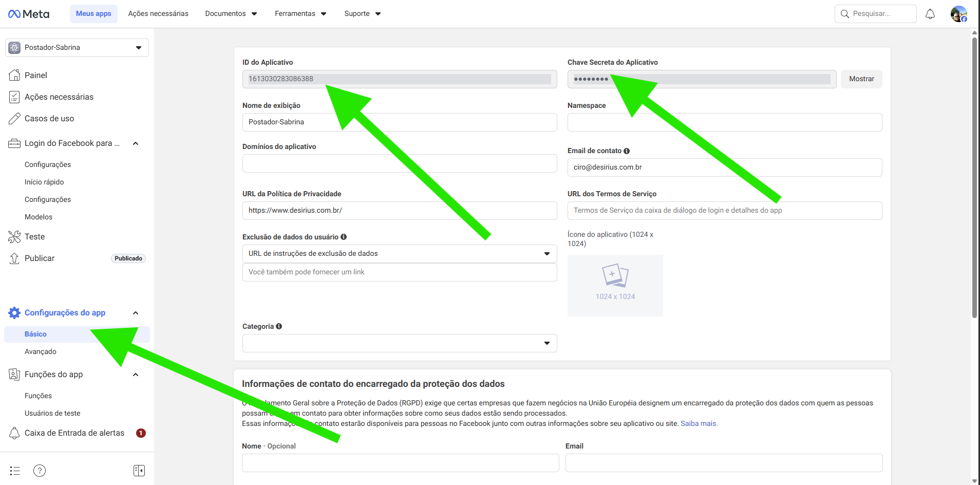
Task: Collapse the Configurações do app section
Action: click(136, 313)
